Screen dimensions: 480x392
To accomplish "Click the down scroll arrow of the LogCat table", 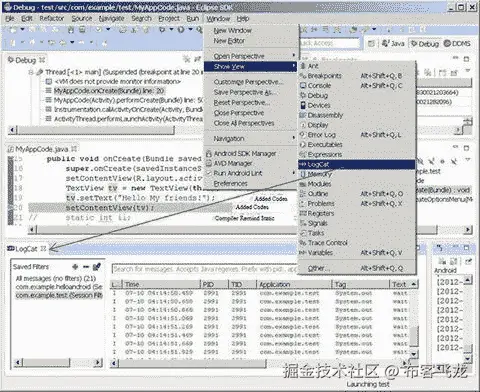I will 414,354.
